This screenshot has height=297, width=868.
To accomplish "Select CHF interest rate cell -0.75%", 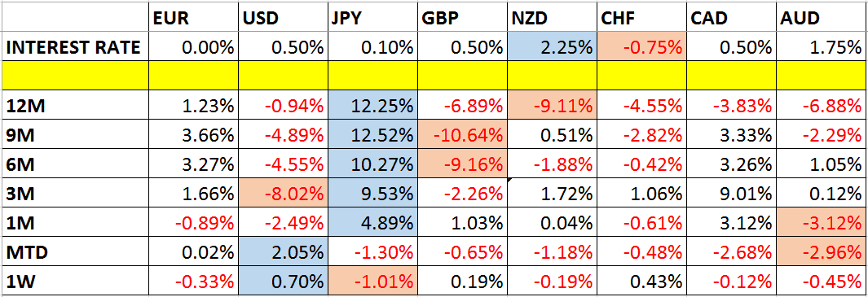I will (x=642, y=46).
